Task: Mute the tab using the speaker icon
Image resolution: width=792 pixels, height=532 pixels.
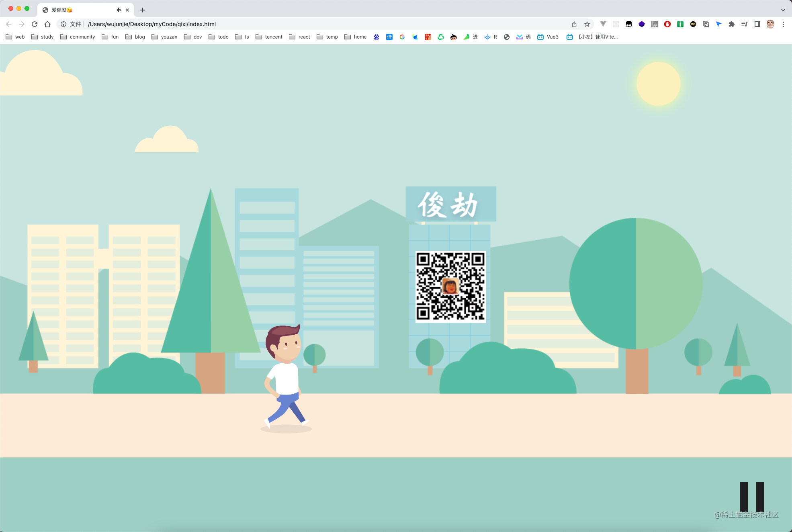Action: pyautogui.click(x=119, y=10)
